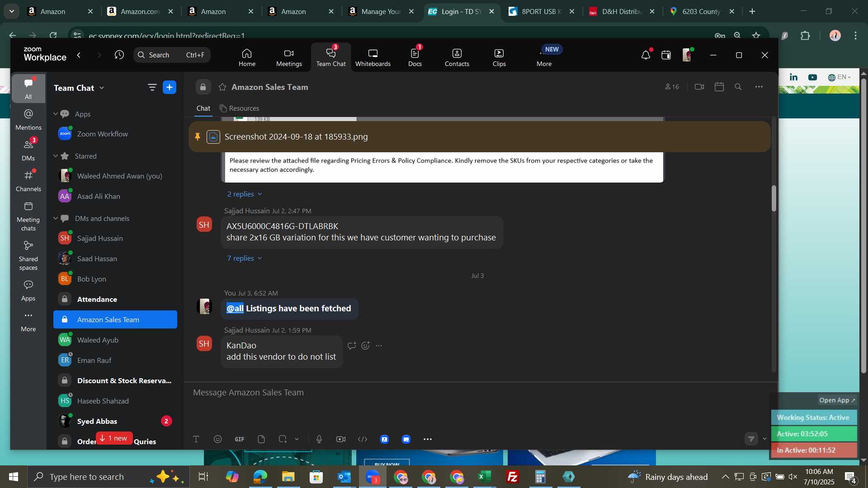Screen dimensions: 868x488
Task: Record a video message
Action: coord(341,439)
